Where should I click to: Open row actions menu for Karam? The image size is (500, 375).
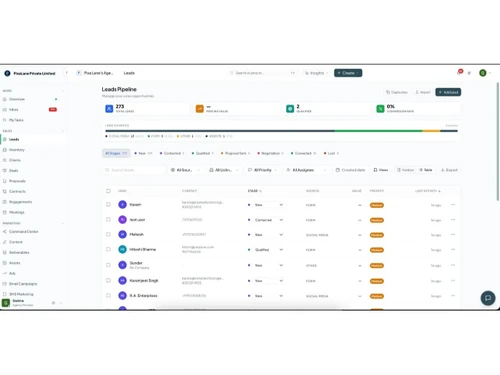point(453,205)
